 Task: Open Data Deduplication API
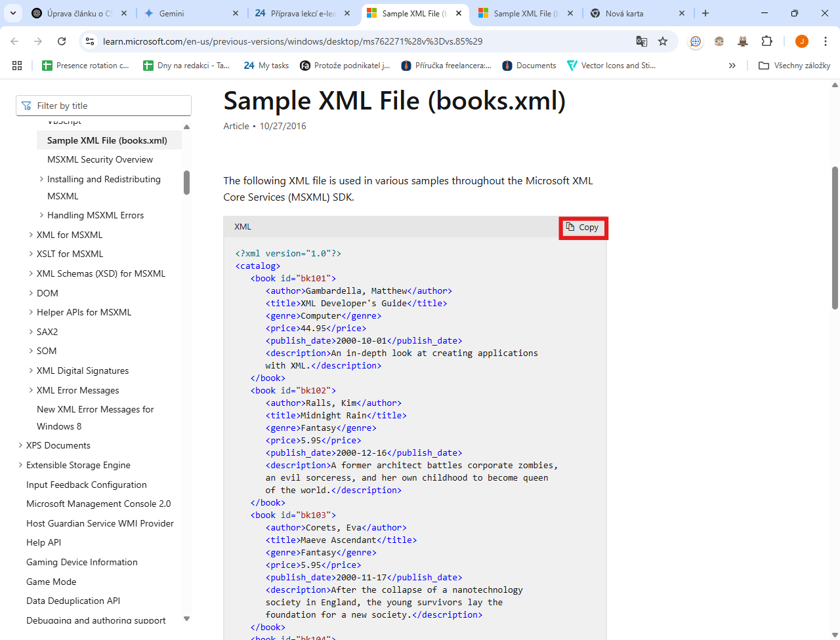(73, 601)
